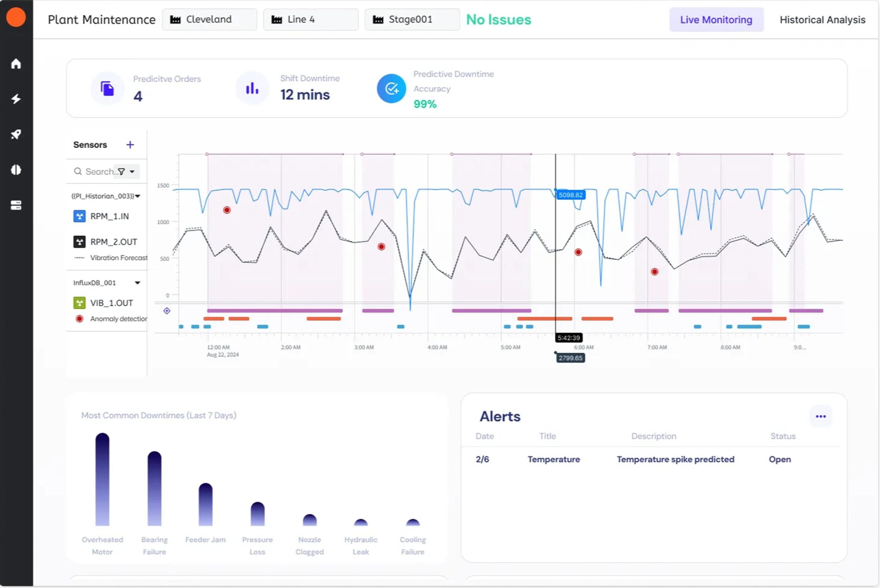Click the Nozzle Clogged downtime bar
Screen dimensions: 880x588
(310, 520)
